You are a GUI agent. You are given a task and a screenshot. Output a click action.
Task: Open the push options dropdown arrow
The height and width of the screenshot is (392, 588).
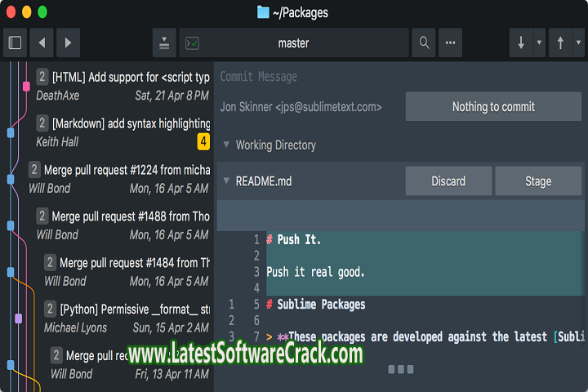[x=578, y=42]
